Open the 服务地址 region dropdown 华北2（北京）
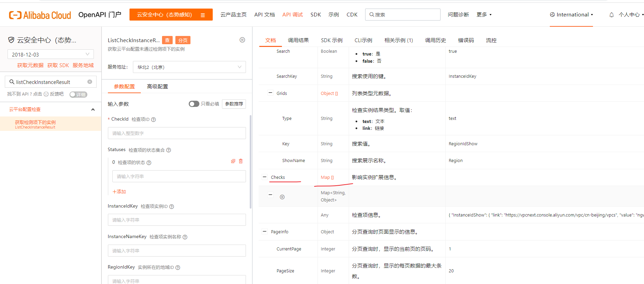 [189, 67]
